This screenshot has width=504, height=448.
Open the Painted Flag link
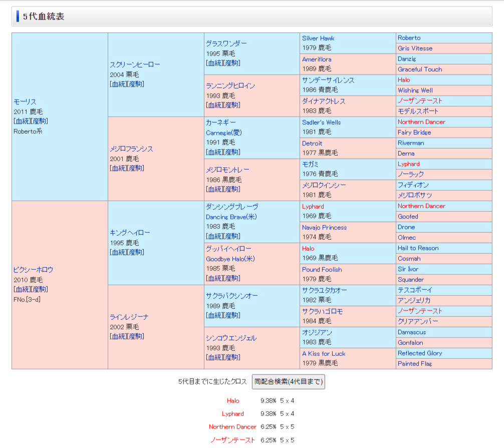point(414,363)
